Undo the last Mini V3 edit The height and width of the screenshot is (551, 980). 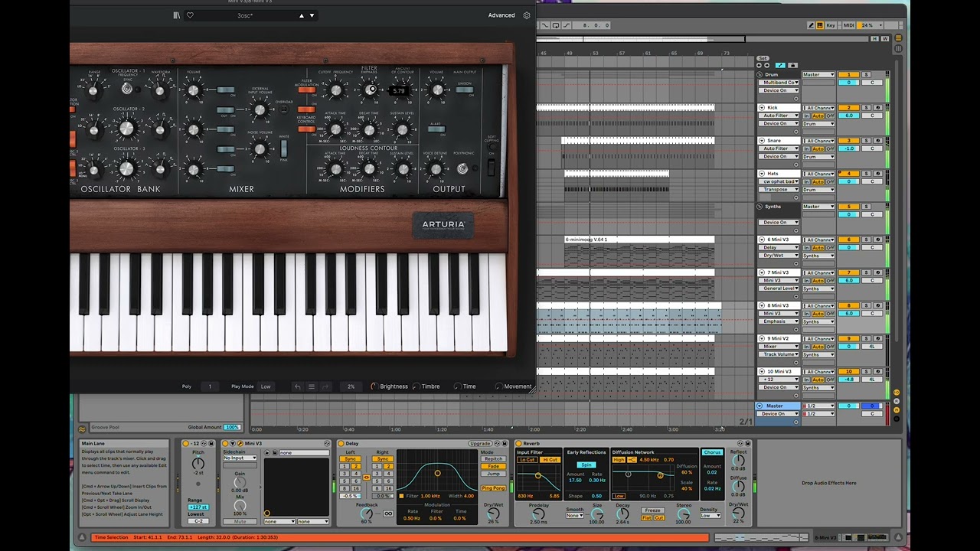(x=298, y=386)
